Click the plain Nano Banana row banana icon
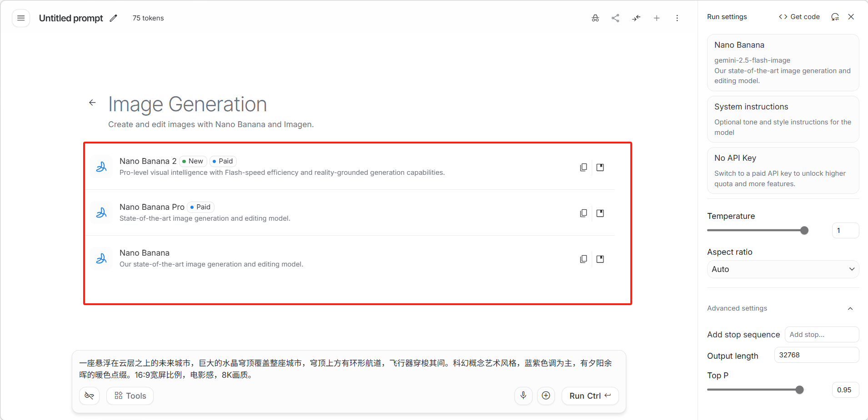This screenshot has width=868, height=420. [101, 259]
